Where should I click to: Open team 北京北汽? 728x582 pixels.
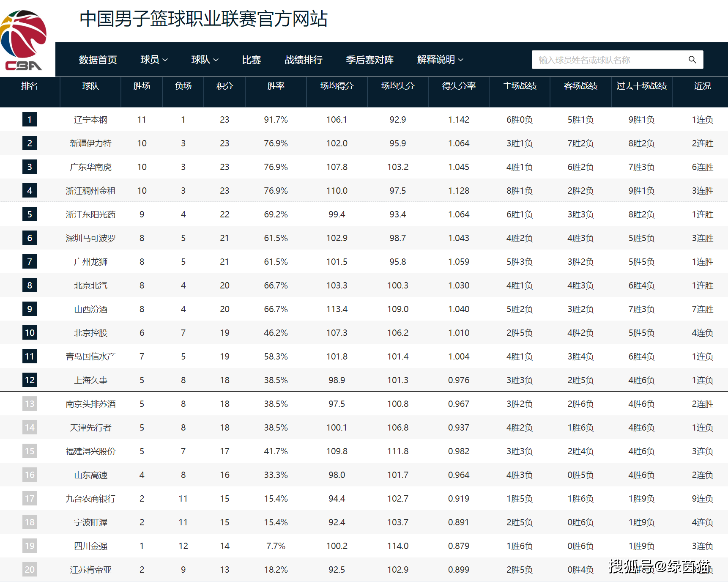pyautogui.click(x=90, y=286)
